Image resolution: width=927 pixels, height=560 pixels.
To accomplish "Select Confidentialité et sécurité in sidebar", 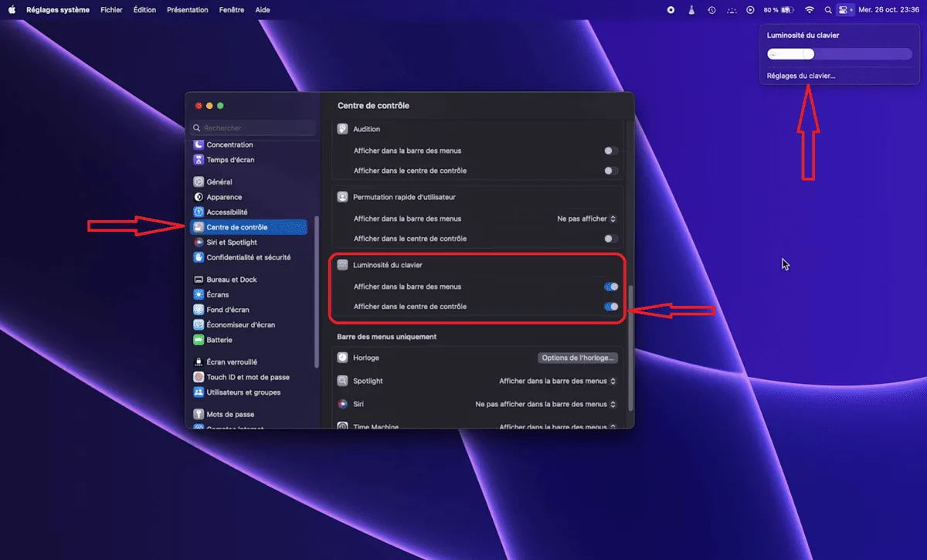I will [x=249, y=257].
